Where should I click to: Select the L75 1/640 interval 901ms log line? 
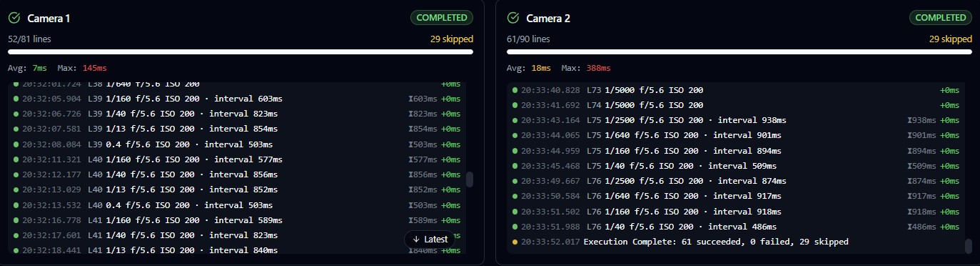click(x=737, y=135)
